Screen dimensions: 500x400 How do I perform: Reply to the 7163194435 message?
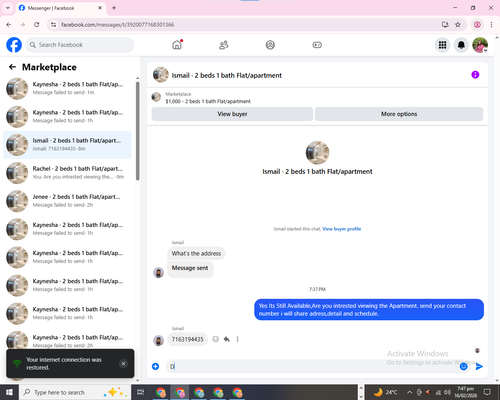point(227,339)
